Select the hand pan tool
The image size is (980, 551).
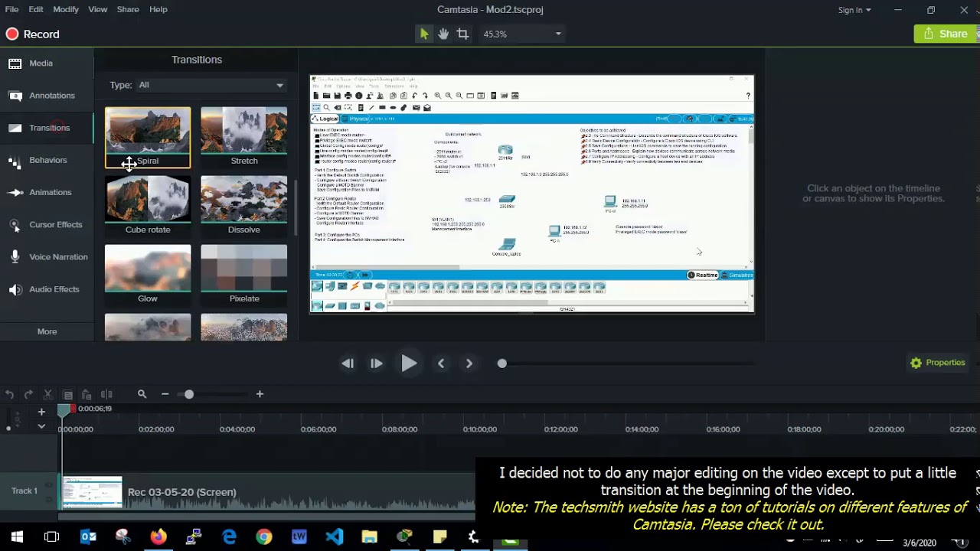pyautogui.click(x=443, y=34)
